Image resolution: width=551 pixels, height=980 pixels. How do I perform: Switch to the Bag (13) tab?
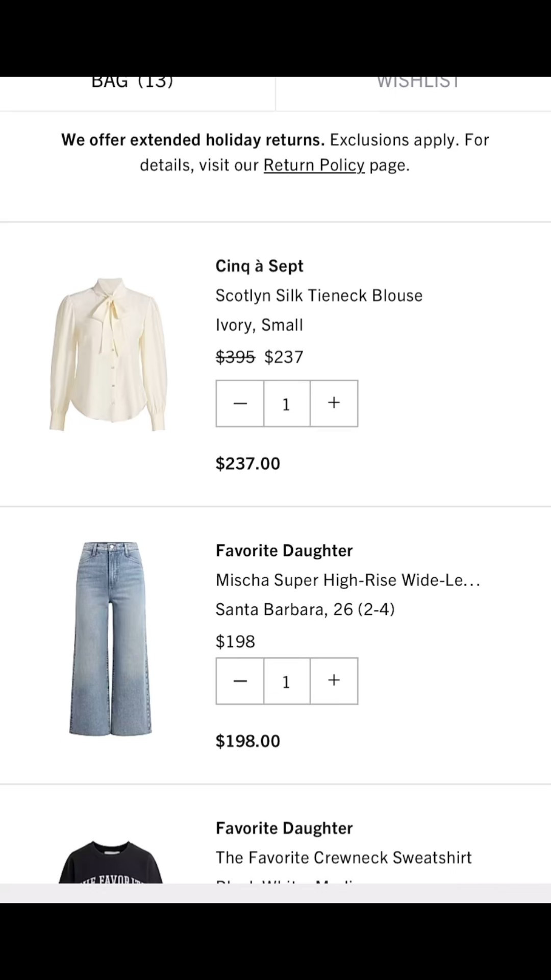[x=133, y=83]
